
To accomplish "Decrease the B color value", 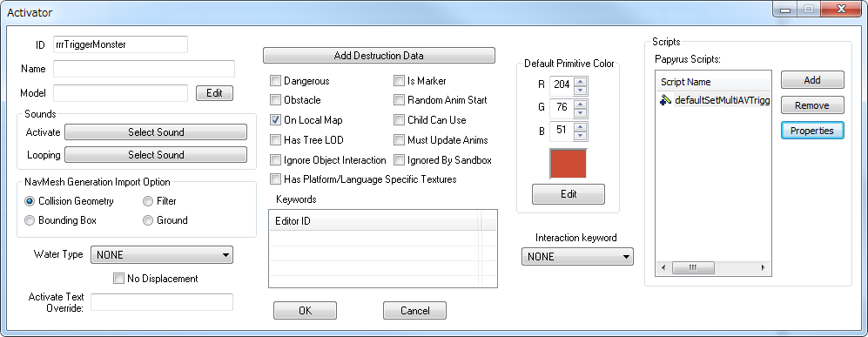I will 580,136.
